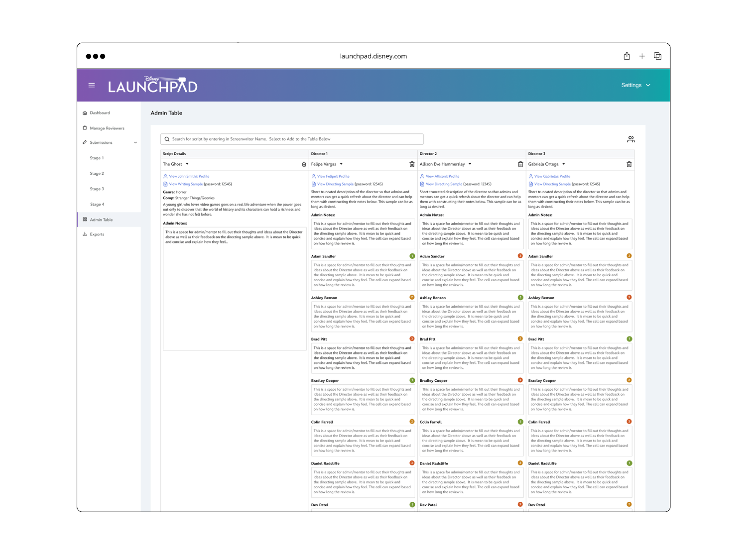The image size is (747, 560).
Task: Open Allison's View Directing Sample link
Action: (x=443, y=184)
